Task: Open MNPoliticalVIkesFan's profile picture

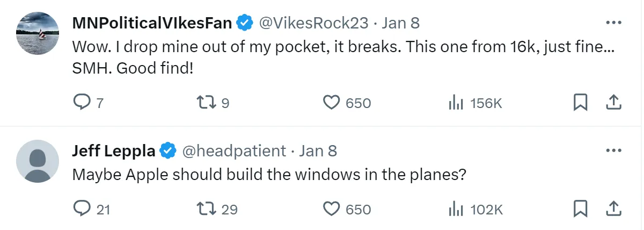Action: pyautogui.click(x=38, y=33)
